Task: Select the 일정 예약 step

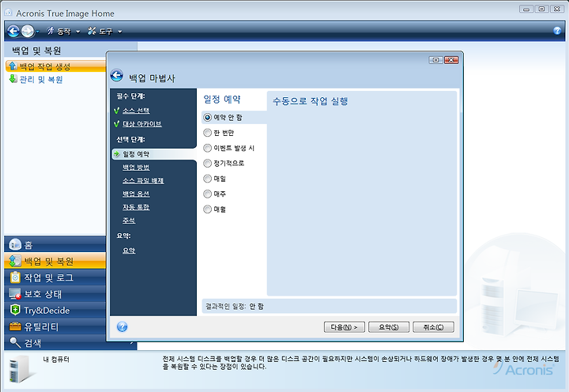Action: click(154, 154)
